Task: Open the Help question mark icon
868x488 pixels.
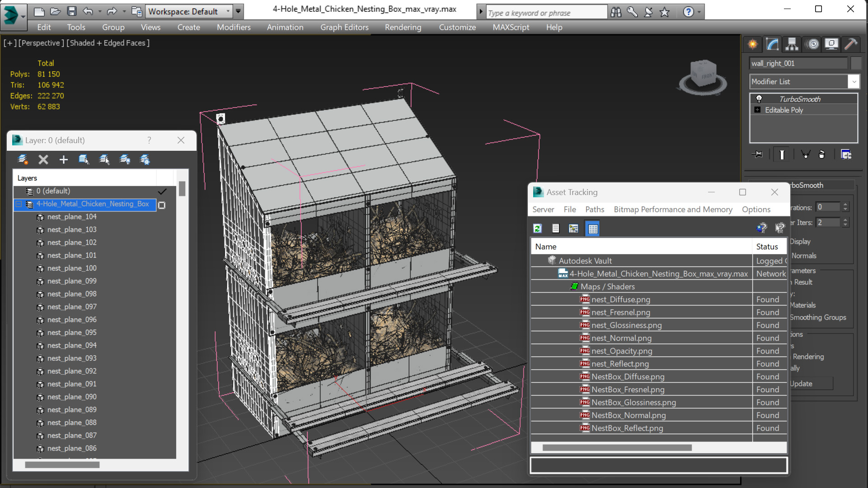Action: [688, 12]
